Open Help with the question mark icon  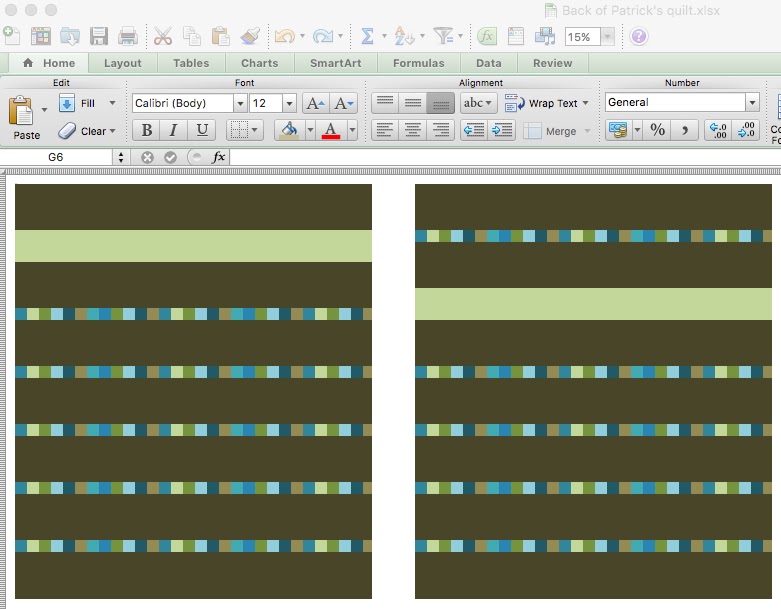click(639, 36)
